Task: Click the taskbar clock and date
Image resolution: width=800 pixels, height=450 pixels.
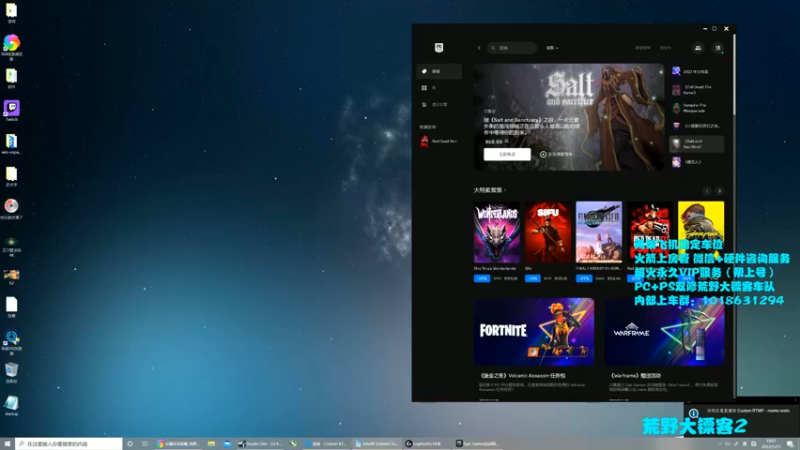Action: [771, 444]
